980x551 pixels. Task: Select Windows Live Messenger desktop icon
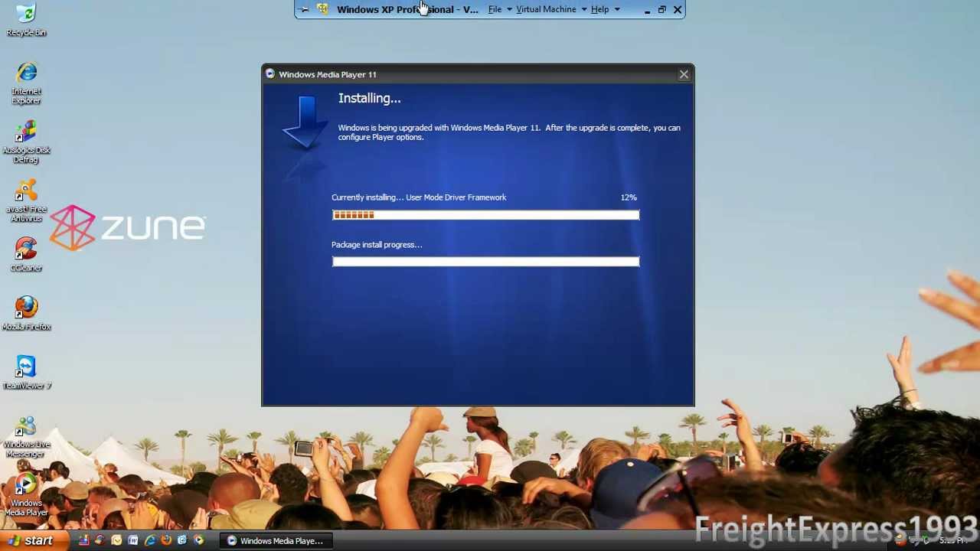click(x=26, y=437)
